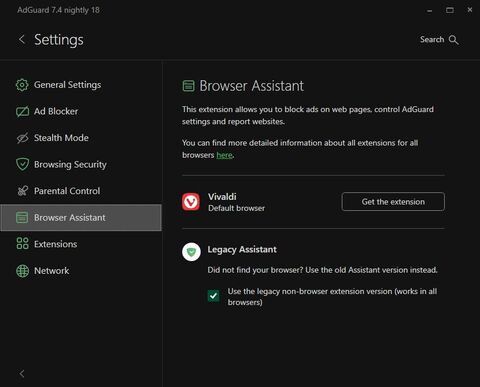Go back using the Settings arrow
Image resolution: width=480 pixels, height=387 pixels.
(22, 39)
